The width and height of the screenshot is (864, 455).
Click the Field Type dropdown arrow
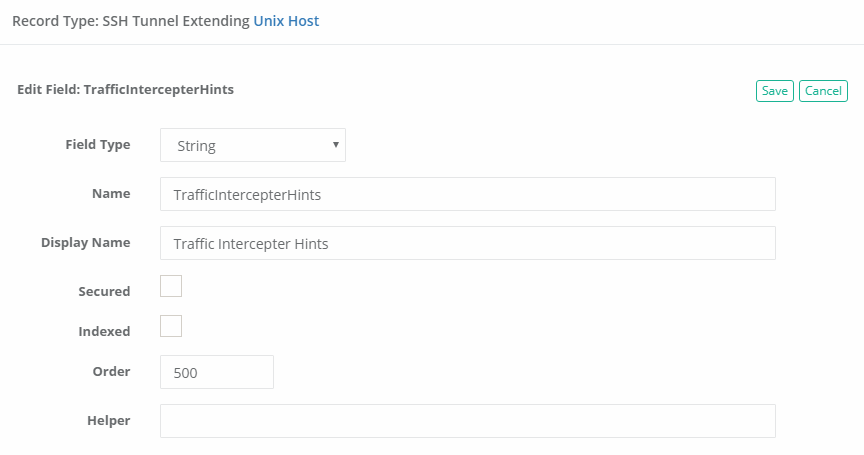(x=335, y=145)
